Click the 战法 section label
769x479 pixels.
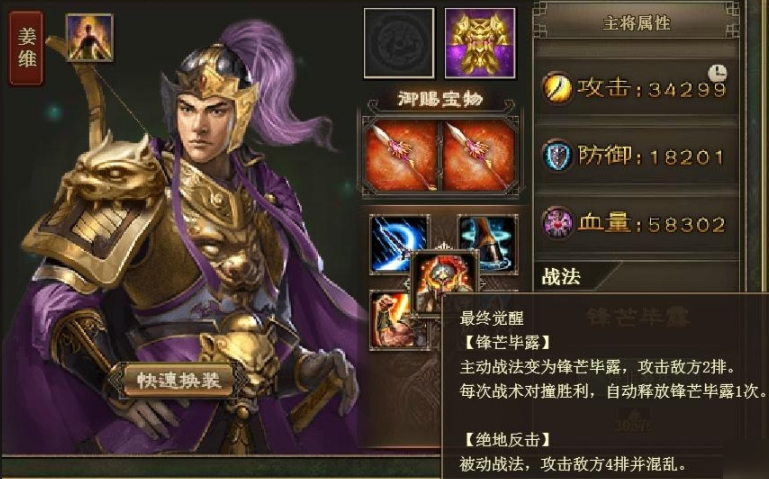point(561,277)
